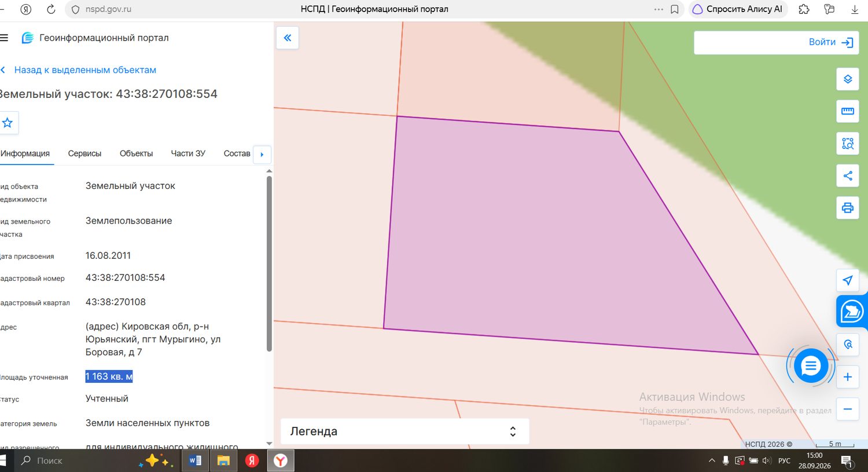Activate the ruler measurement tool
Image resolution: width=868 pixels, height=472 pixels.
coord(848,111)
